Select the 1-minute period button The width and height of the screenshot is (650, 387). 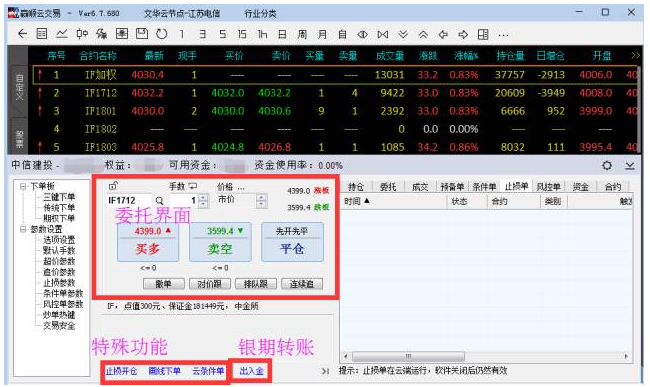(x=182, y=34)
